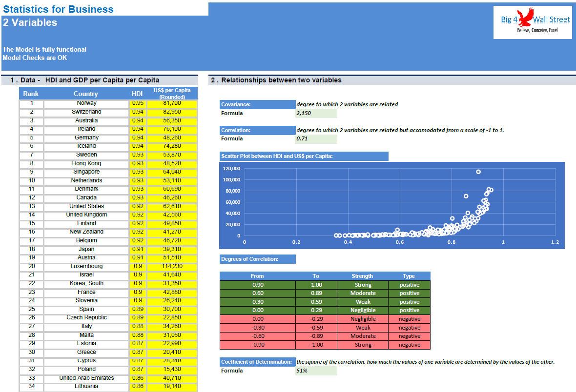
Task: Select the Country column header
Action: [x=86, y=94]
